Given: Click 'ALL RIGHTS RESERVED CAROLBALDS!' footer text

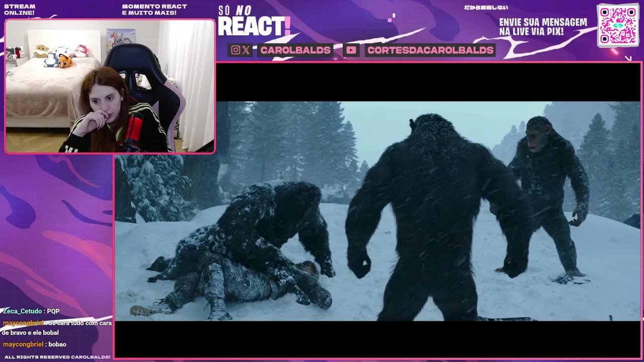Looking at the screenshot, I should coord(57,357).
